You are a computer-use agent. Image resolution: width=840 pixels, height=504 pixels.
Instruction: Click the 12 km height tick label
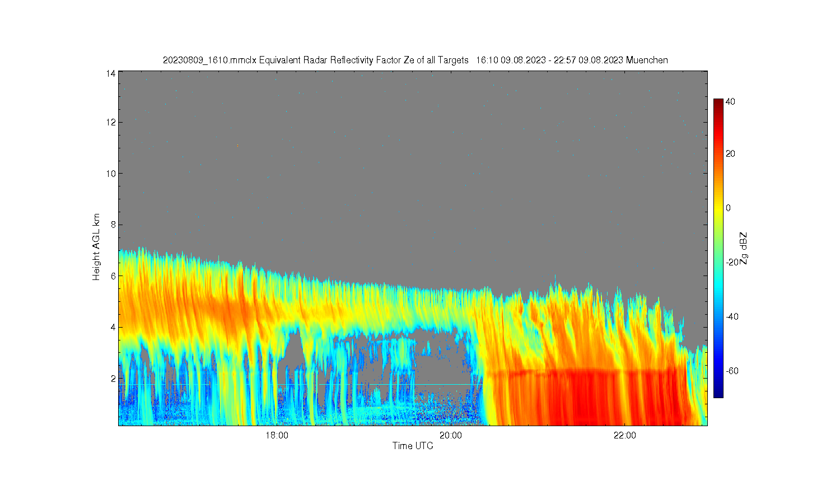point(111,122)
